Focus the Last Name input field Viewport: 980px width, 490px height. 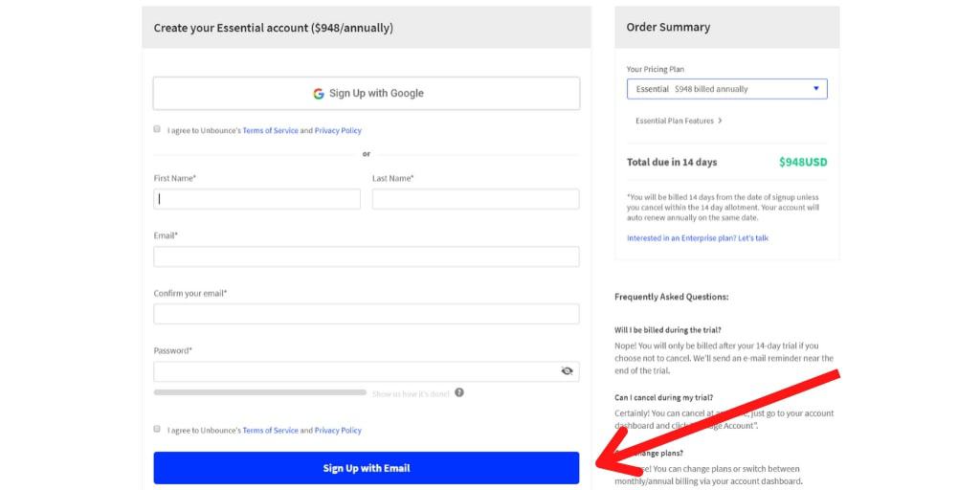coord(476,199)
